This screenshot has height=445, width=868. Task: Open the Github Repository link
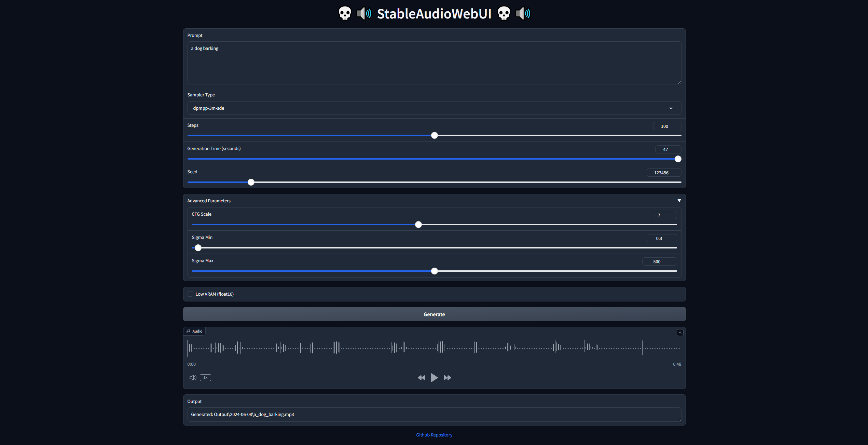pos(434,435)
